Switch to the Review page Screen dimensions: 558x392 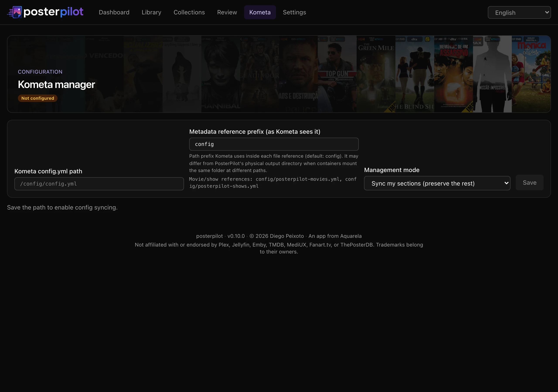tap(227, 12)
